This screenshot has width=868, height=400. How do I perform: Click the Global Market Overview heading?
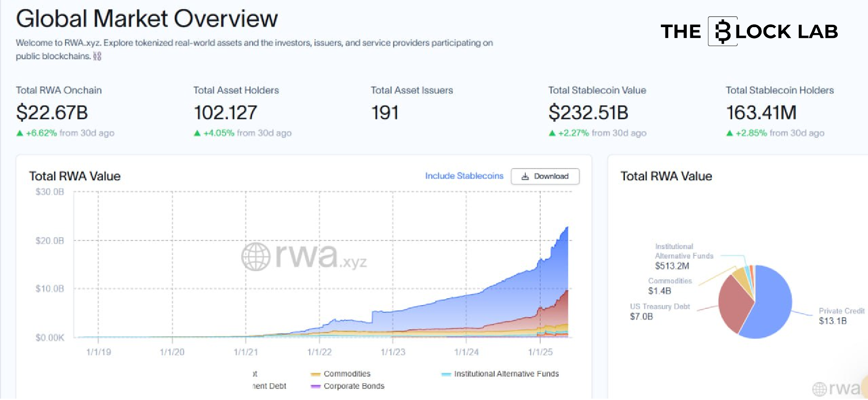pyautogui.click(x=147, y=19)
